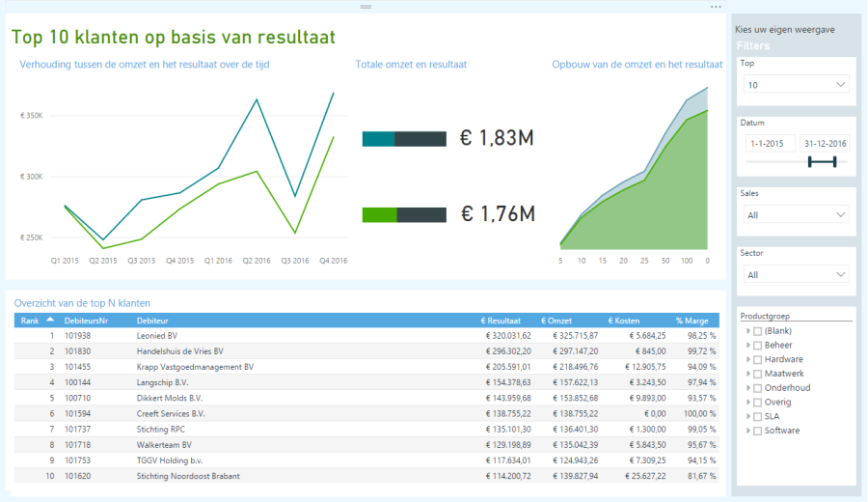The image size is (868, 502).
Task: Sort table by % Marge column header
Action: click(692, 321)
